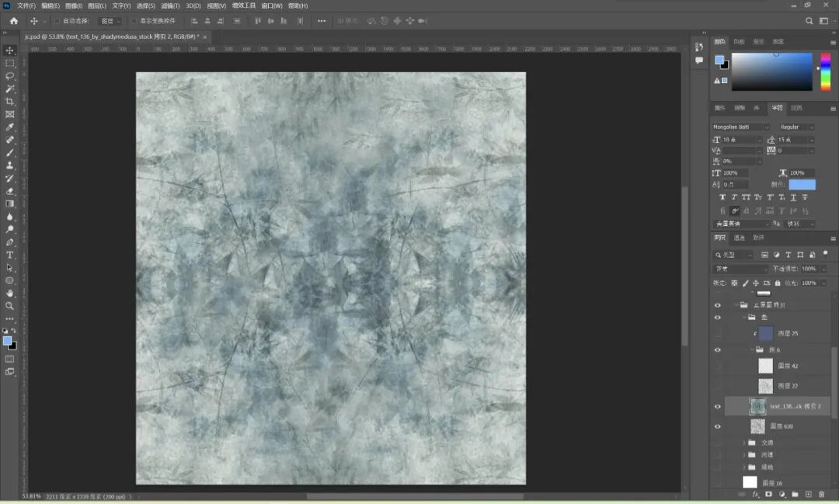Expand the 交通 layer group

[x=744, y=443]
